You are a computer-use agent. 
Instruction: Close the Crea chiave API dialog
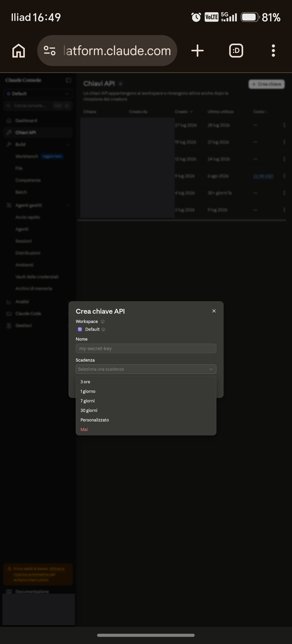(x=214, y=311)
